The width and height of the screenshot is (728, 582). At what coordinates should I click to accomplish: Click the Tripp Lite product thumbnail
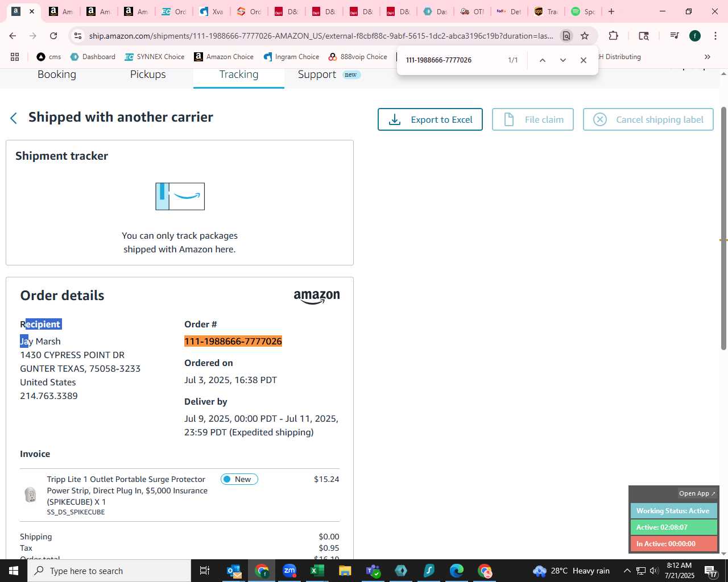pos(30,494)
